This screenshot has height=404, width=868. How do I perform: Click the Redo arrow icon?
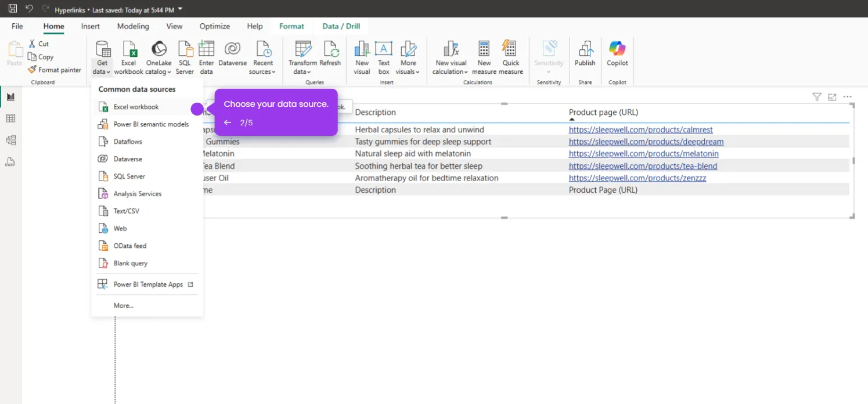(x=45, y=9)
